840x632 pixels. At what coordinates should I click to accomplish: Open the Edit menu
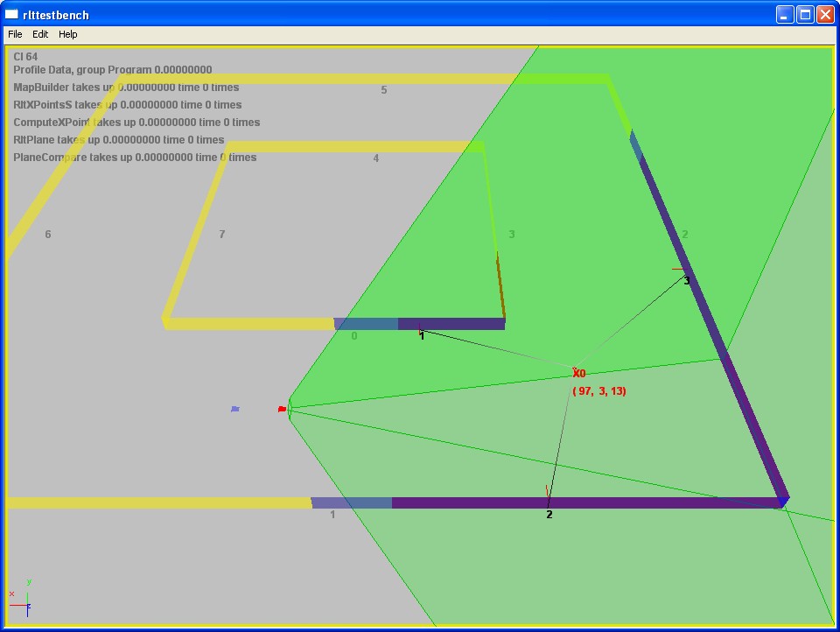pyautogui.click(x=40, y=34)
